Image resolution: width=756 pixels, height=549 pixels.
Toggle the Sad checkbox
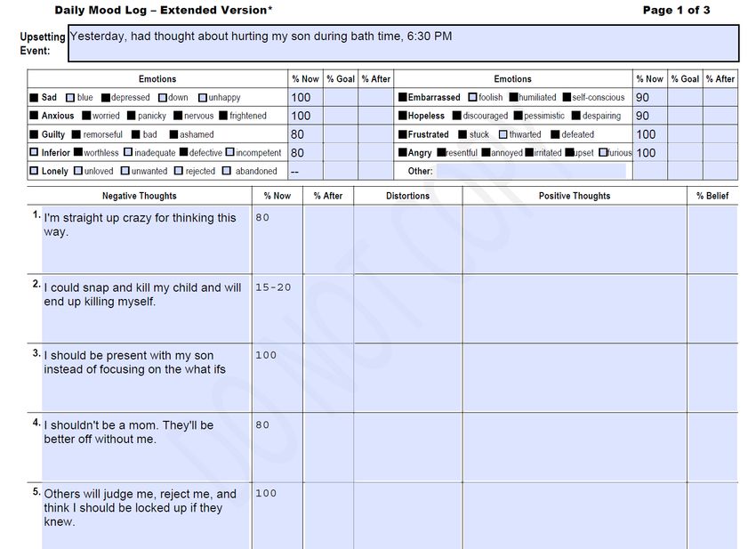(34, 98)
